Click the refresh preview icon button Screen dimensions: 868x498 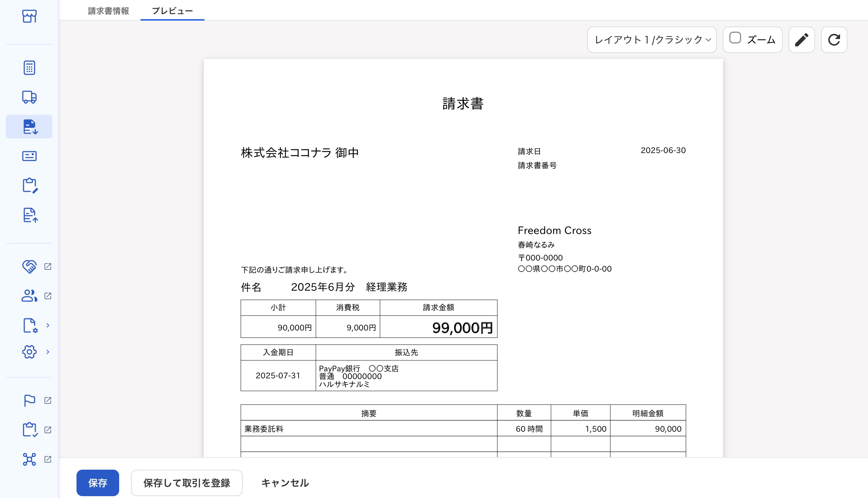[834, 40]
